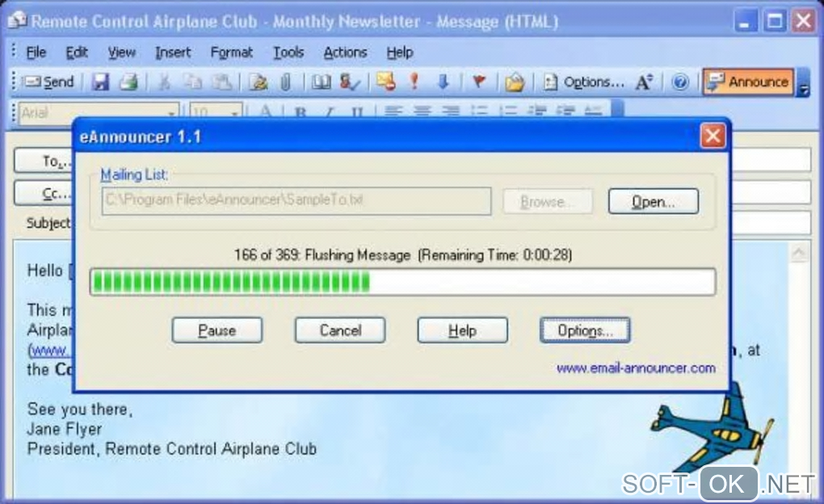This screenshot has height=504, width=824.
Task: Click the open folder icon in the toolbar
Action: (x=515, y=82)
